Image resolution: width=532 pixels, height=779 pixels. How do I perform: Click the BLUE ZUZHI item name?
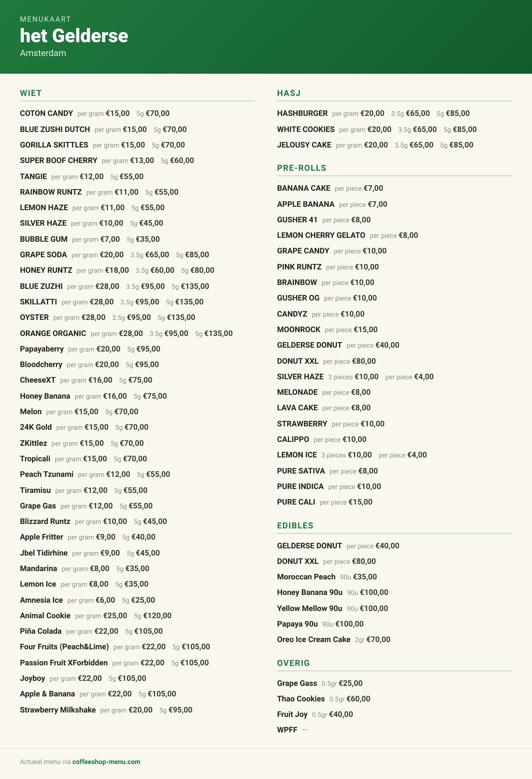41,286
